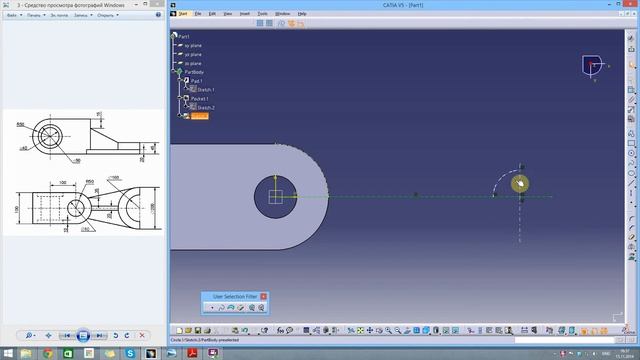Collapse the Pad.1 tree node
This screenshot has width=640, height=360.
[180, 80]
